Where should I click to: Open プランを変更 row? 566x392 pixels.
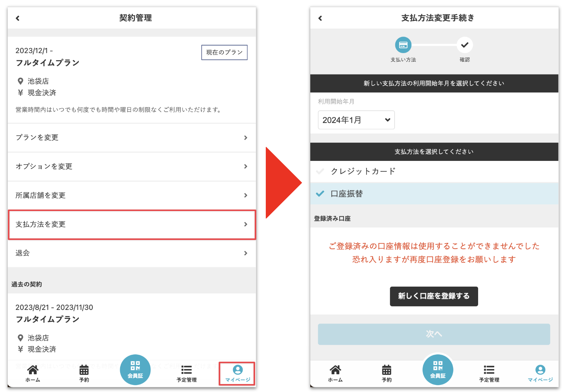132,138
